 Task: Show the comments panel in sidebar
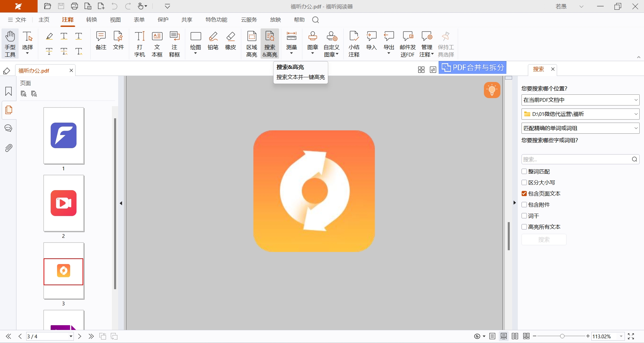[x=9, y=128]
